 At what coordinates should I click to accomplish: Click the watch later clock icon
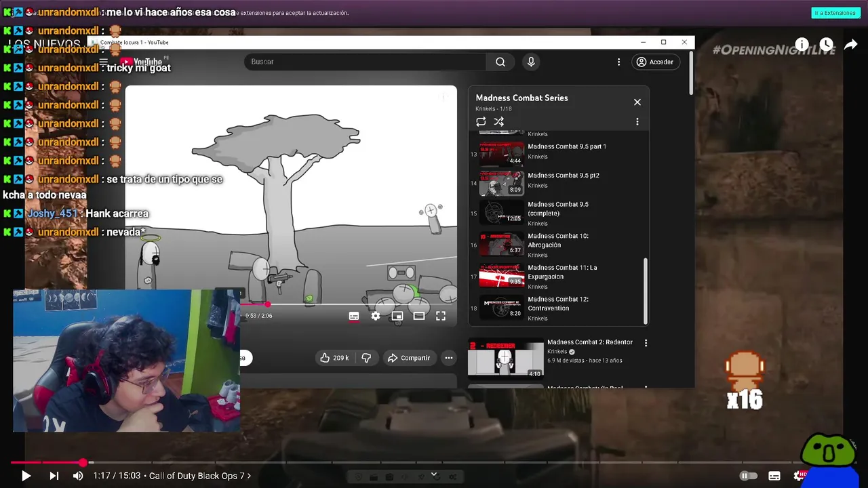pyautogui.click(x=826, y=45)
